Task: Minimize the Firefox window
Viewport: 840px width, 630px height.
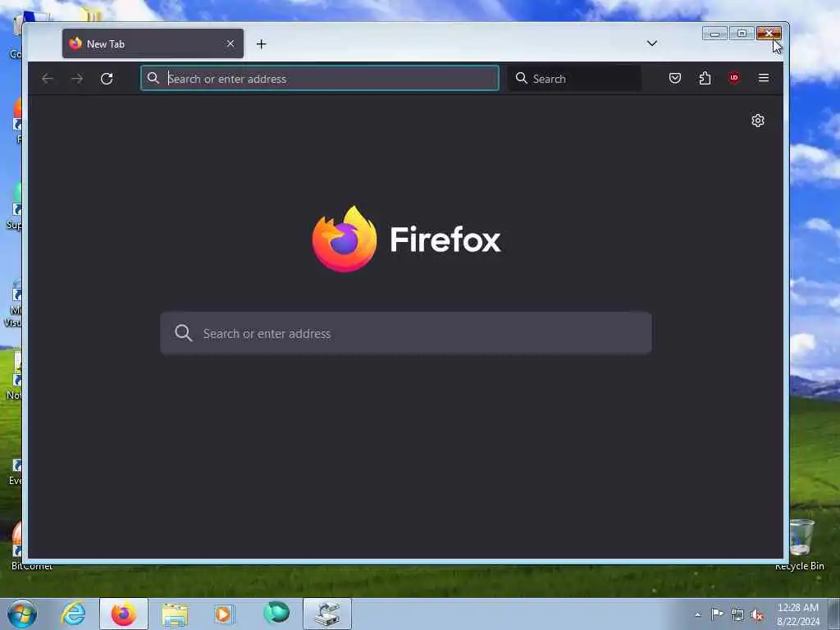Action: [x=714, y=33]
